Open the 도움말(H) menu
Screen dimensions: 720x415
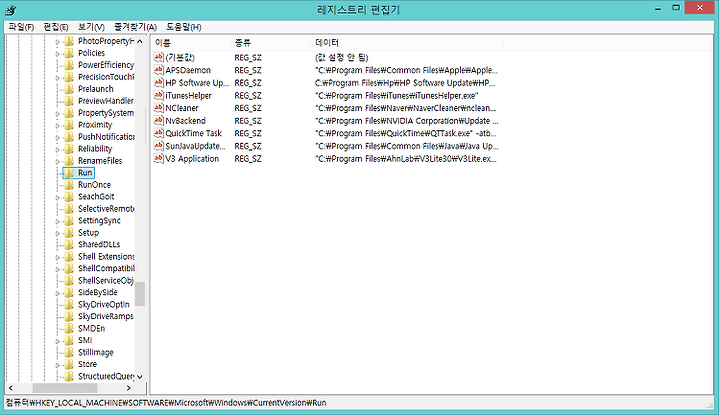click(184, 27)
